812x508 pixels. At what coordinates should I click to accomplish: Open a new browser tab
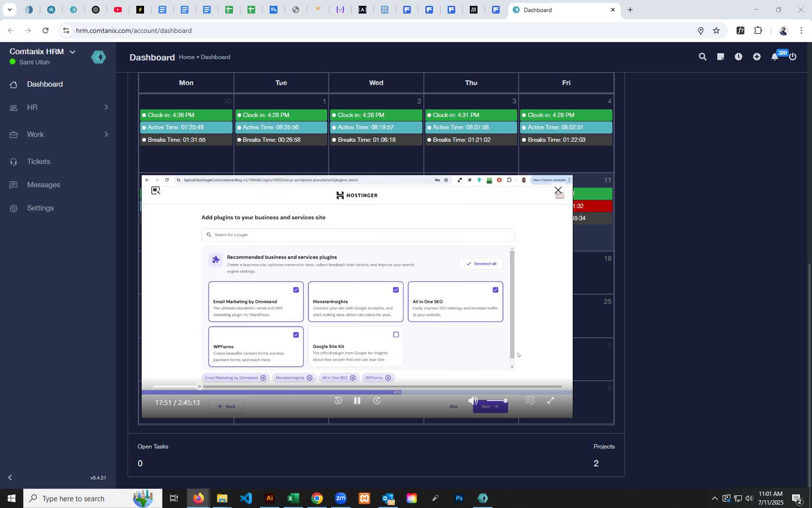pos(630,10)
